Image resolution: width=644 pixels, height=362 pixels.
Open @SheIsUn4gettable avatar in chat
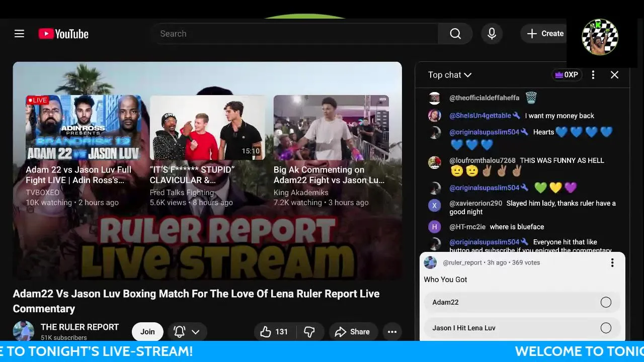(x=434, y=116)
